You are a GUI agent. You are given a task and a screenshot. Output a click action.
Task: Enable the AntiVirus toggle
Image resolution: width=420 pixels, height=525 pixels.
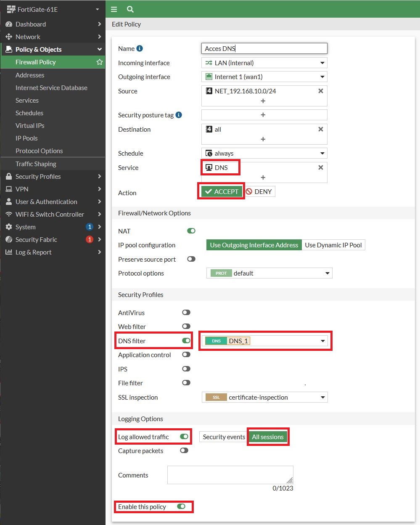(186, 313)
